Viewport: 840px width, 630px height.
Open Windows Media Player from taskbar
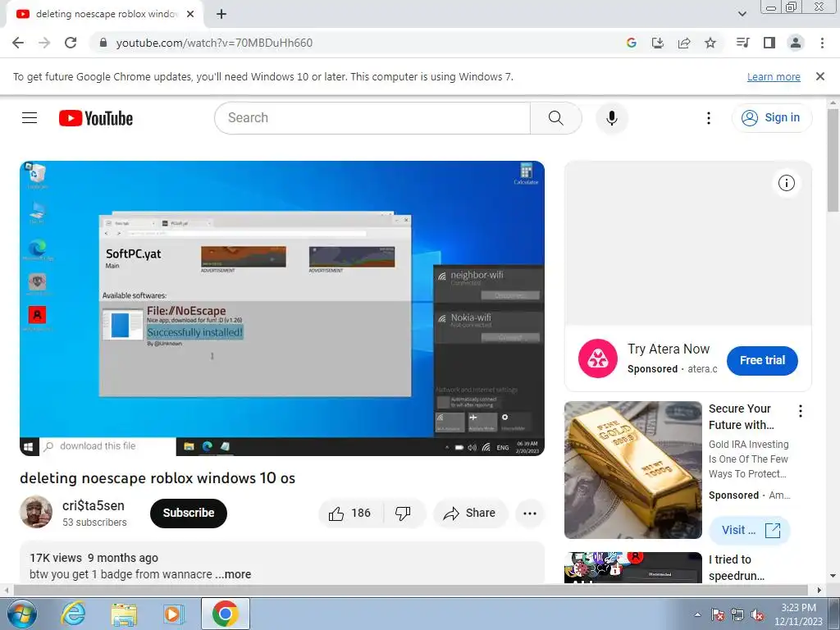click(x=173, y=614)
